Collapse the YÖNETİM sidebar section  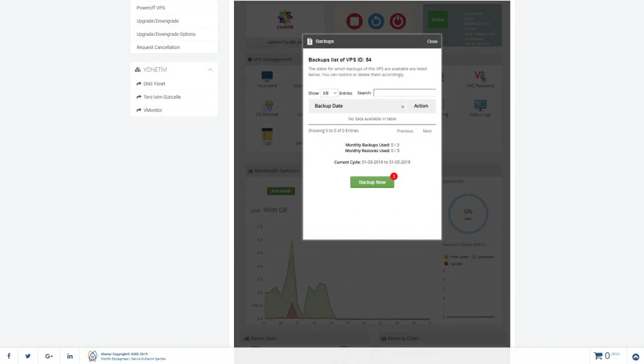[x=210, y=70]
